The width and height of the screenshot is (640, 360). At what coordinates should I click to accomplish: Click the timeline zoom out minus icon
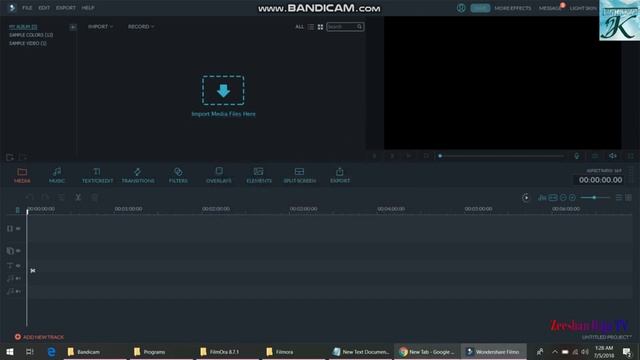[563, 198]
